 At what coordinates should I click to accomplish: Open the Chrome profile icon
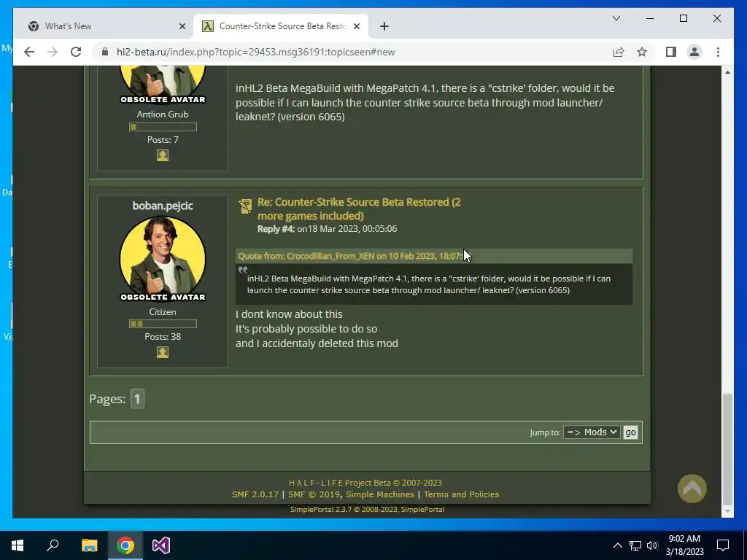(694, 52)
